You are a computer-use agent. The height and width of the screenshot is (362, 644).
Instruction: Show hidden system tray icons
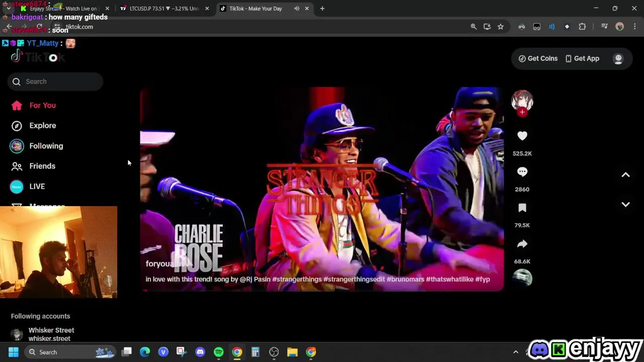click(515, 352)
